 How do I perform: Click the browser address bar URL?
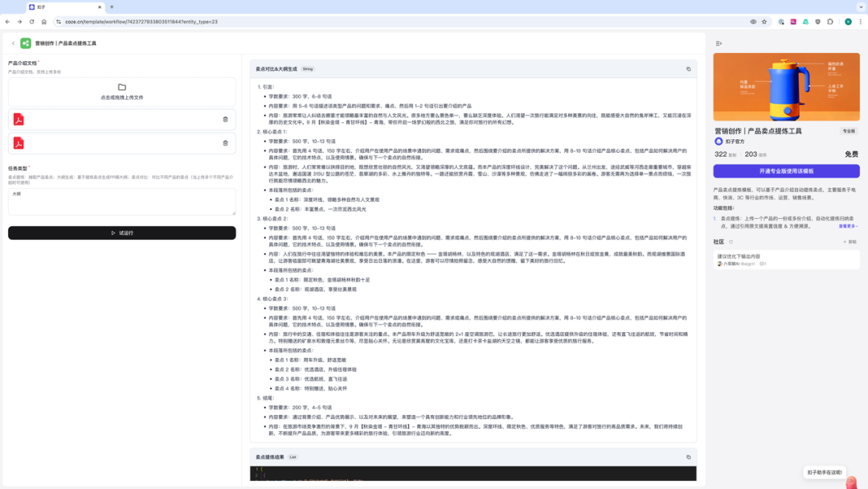coord(141,23)
